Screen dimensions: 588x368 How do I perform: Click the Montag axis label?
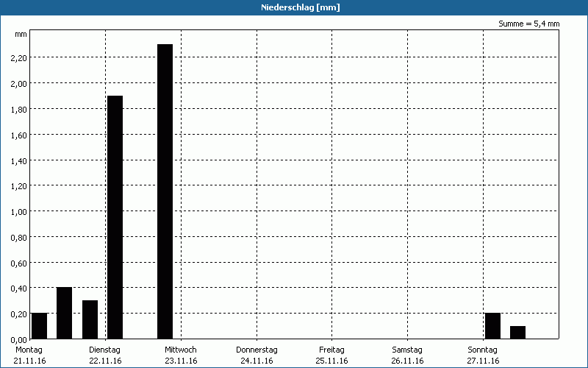(x=29, y=350)
